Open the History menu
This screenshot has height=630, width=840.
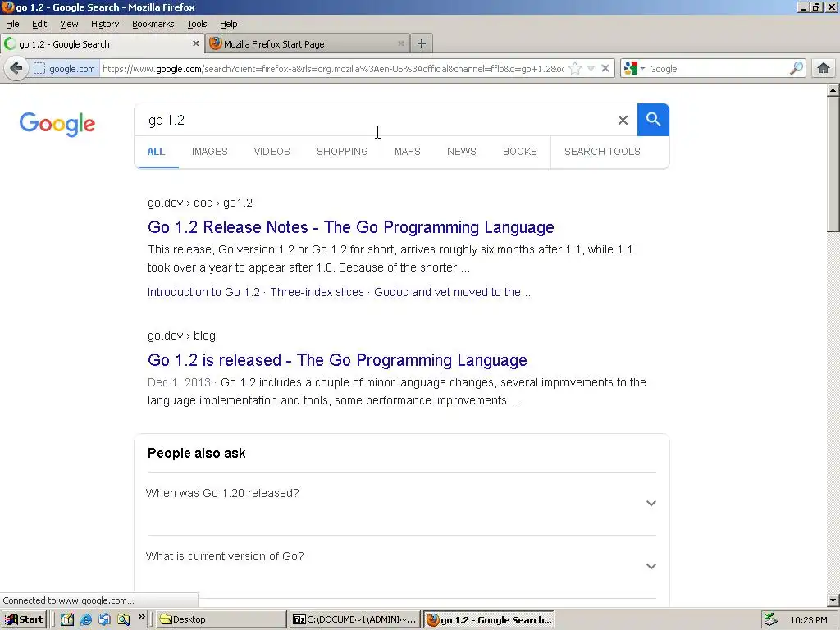click(x=105, y=24)
